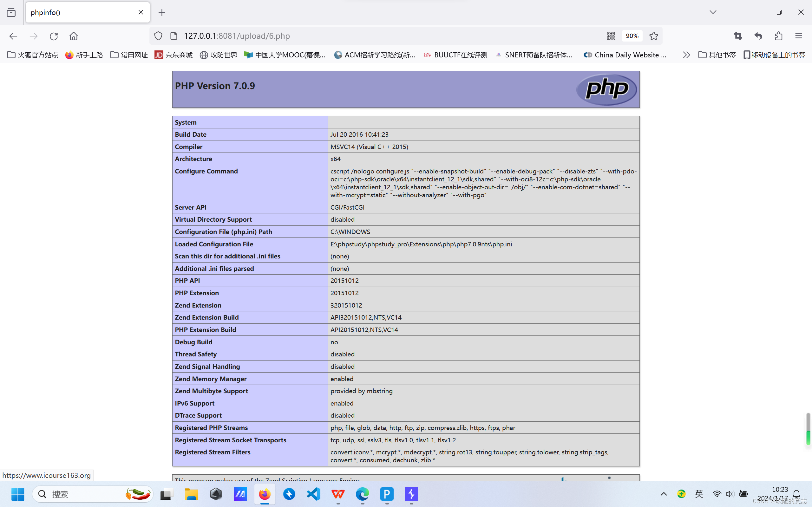Close the phpinfo() tab
The width and height of the screenshot is (812, 507).
click(141, 12)
